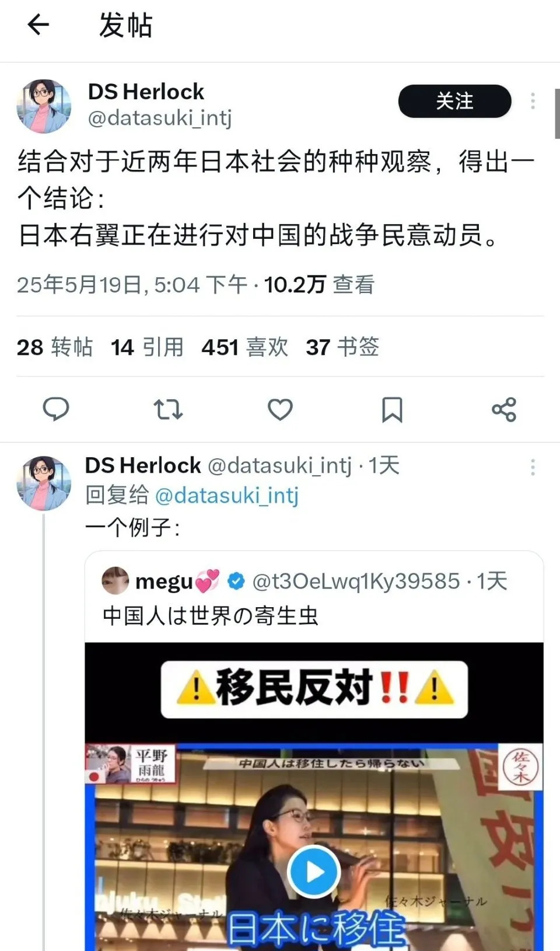The image size is (560, 951).
Task: View the 37 书签 bookmarks count
Action: 342,347
